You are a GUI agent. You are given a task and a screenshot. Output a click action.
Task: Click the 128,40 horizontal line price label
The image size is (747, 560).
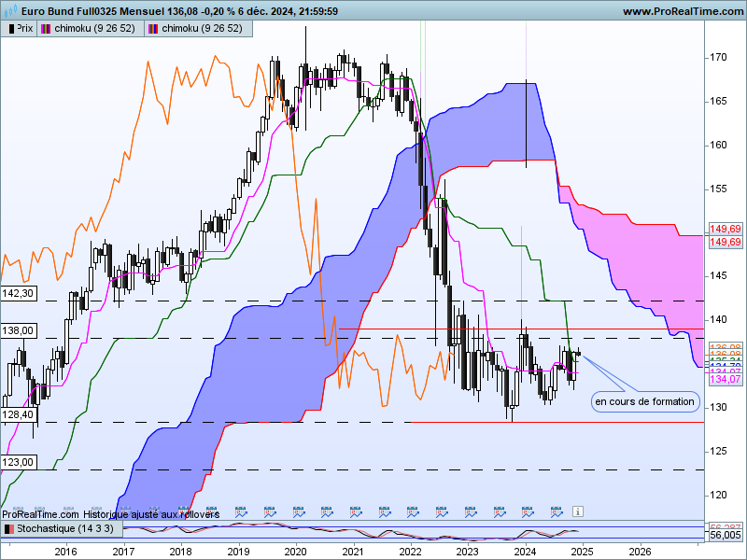coord(18,414)
